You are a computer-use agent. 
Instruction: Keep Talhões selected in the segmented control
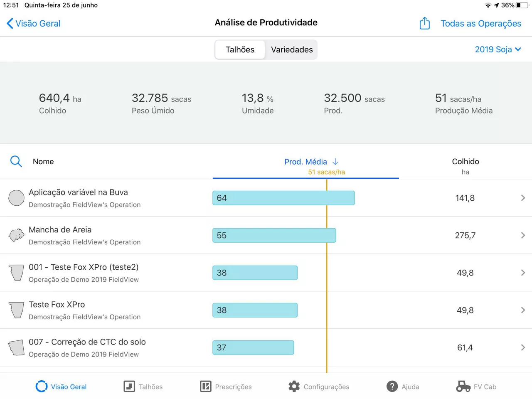coord(239,49)
